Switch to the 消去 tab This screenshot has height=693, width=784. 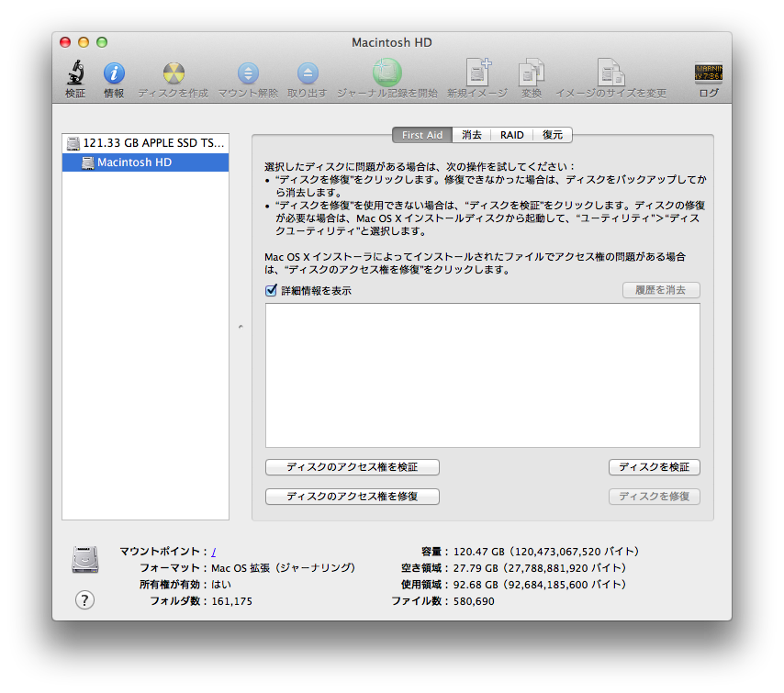(472, 135)
